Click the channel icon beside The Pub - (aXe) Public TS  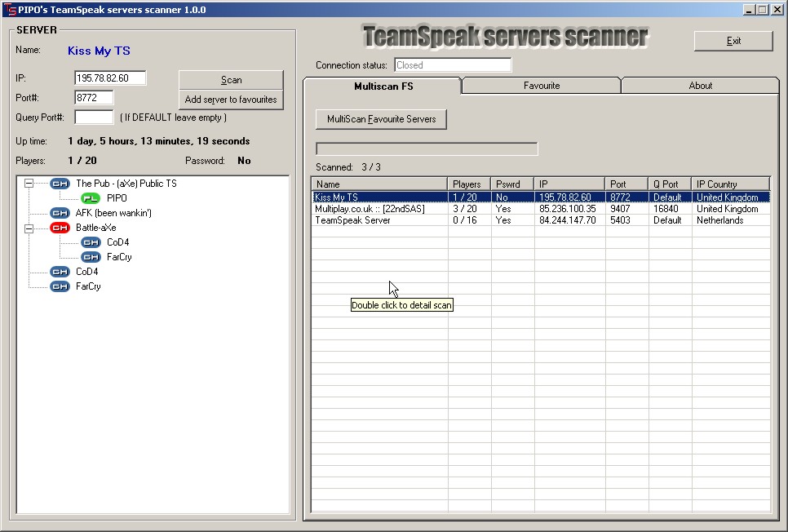pos(60,184)
